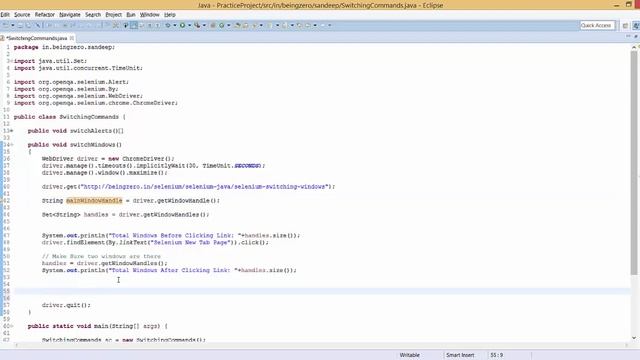Screen dimensions: 640x360
Task: Focus the Quick Access search field
Action: coord(597,25)
